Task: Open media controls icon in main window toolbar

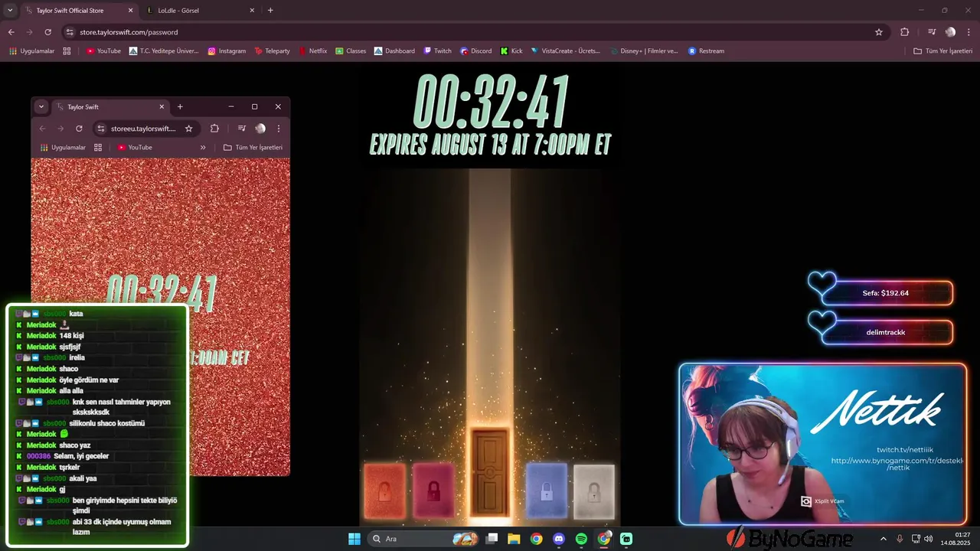Action: 932,32
